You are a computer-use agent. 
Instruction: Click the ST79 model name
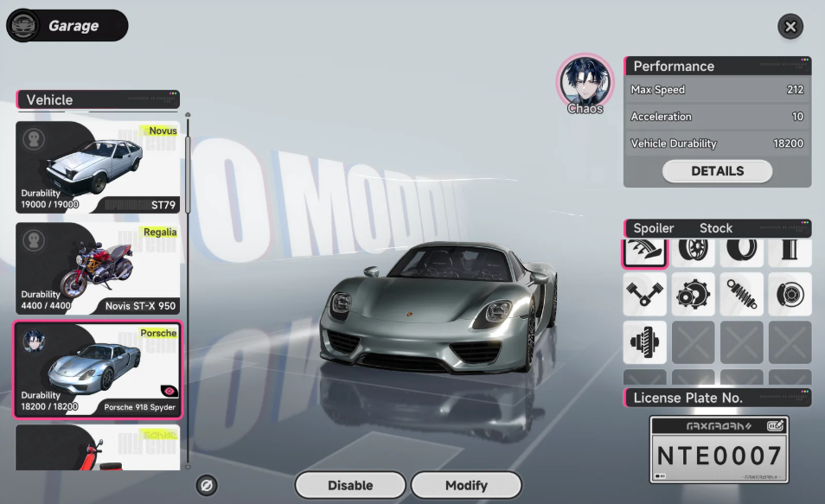pyautogui.click(x=163, y=205)
